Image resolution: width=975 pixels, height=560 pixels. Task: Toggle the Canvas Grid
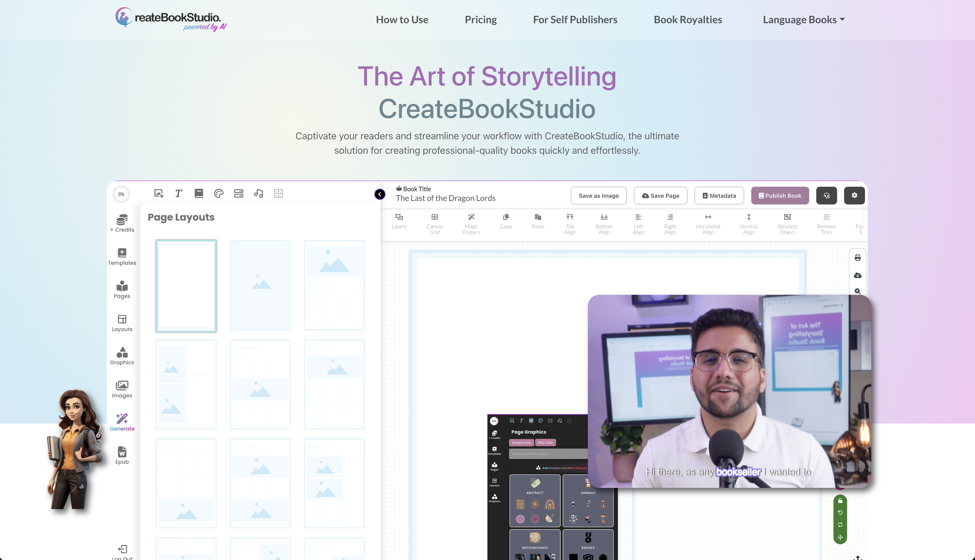[x=434, y=223]
